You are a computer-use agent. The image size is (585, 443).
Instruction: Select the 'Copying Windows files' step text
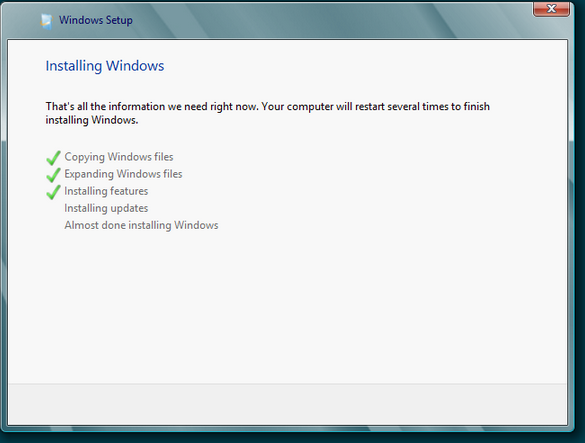click(x=119, y=157)
